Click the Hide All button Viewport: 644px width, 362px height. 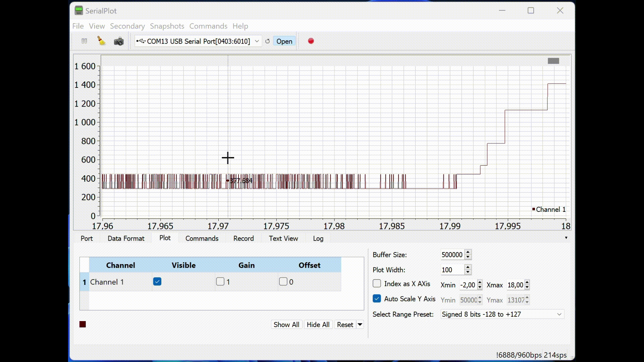click(x=318, y=324)
